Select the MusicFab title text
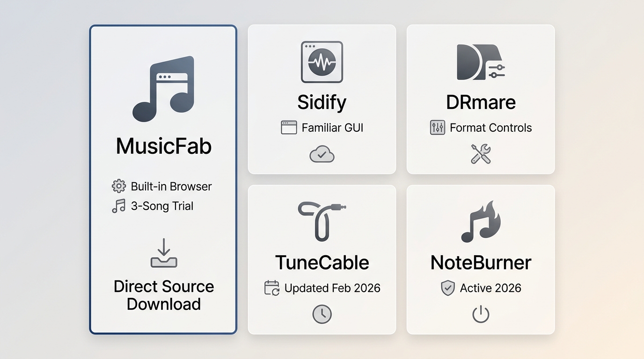644x359 pixels. coord(164,146)
